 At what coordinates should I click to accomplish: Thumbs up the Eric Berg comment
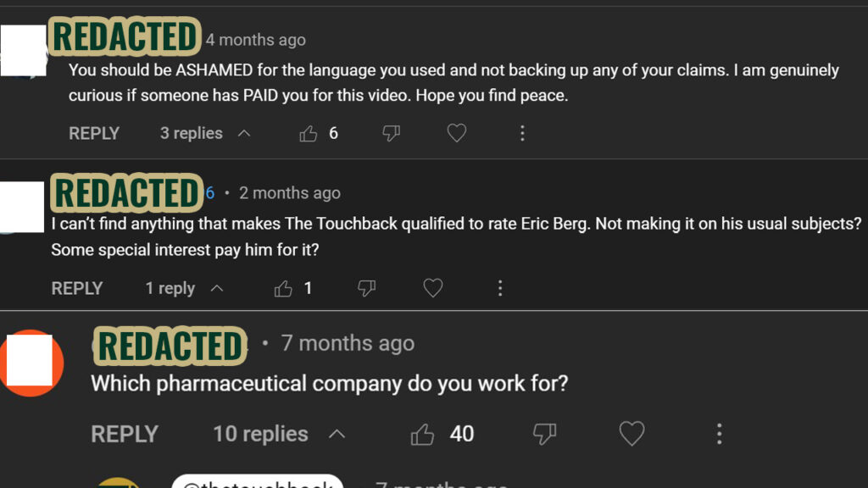[283, 289]
